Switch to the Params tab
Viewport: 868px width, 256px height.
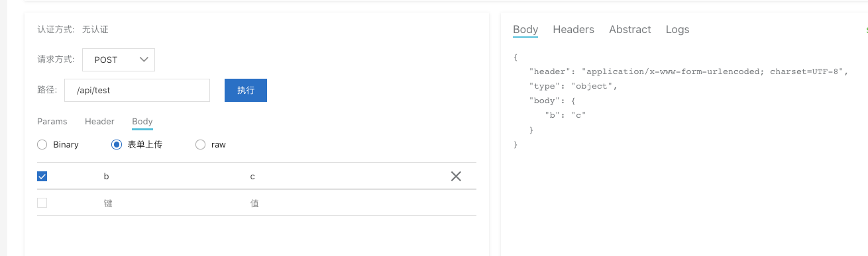[52, 121]
